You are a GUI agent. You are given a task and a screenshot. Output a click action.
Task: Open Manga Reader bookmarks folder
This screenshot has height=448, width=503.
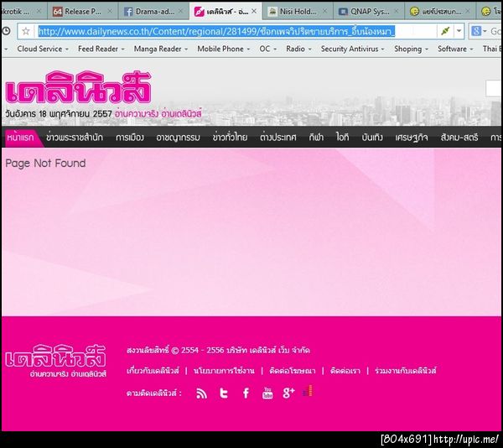pos(161,49)
